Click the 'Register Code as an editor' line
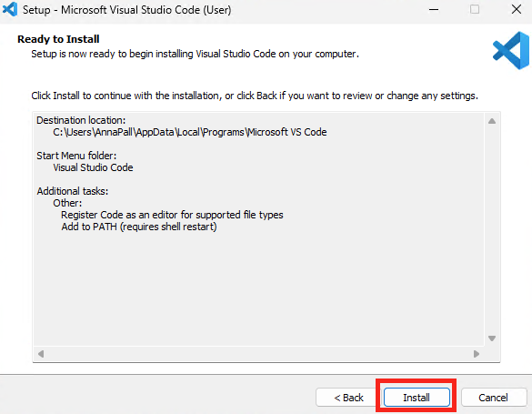This screenshot has width=532, height=414. [172, 215]
